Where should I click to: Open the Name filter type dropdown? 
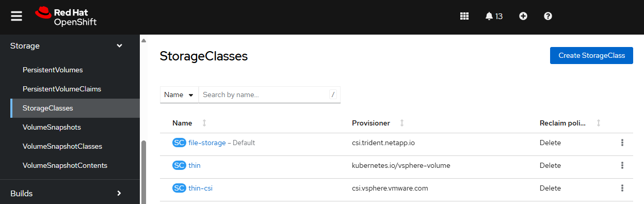coord(179,95)
